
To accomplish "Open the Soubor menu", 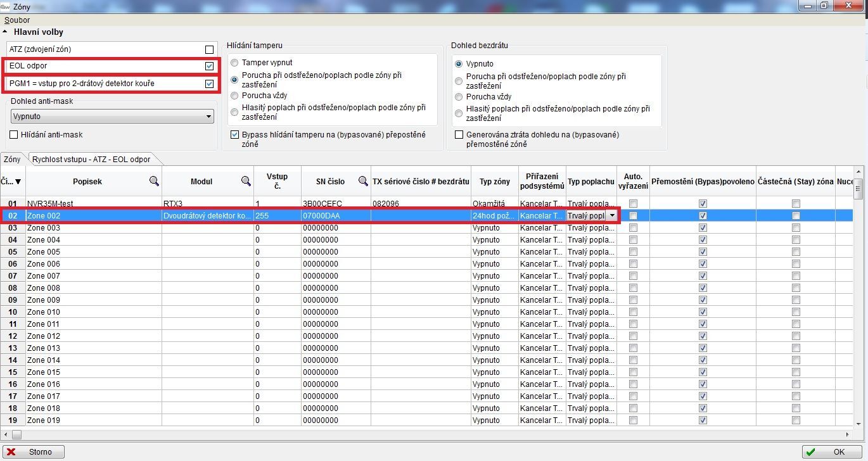I will click(x=17, y=20).
